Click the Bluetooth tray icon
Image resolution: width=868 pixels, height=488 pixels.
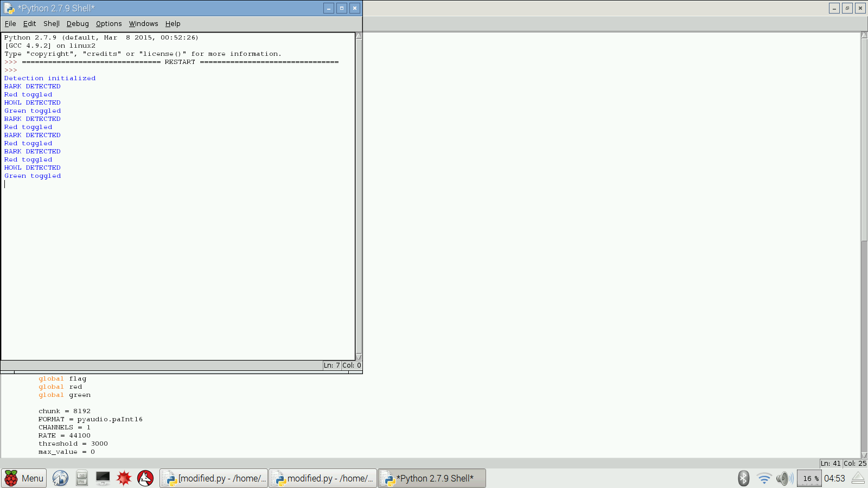pyautogui.click(x=743, y=478)
